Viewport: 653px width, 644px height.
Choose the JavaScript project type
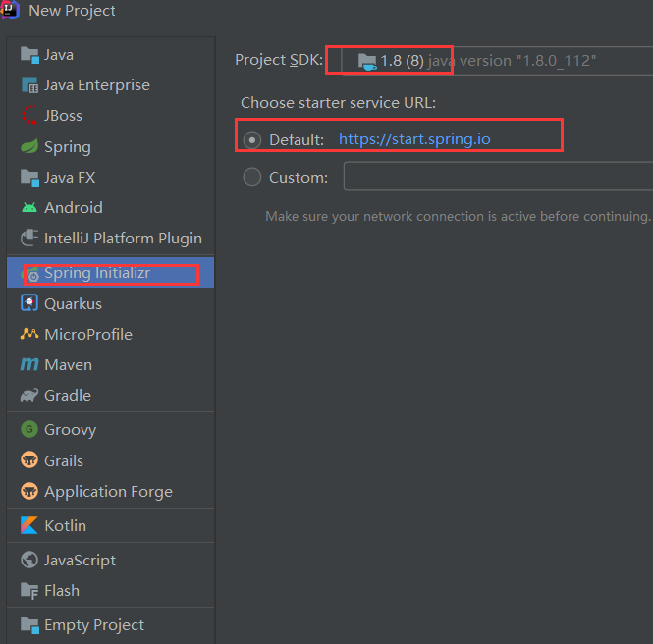pyautogui.click(x=80, y=561)
